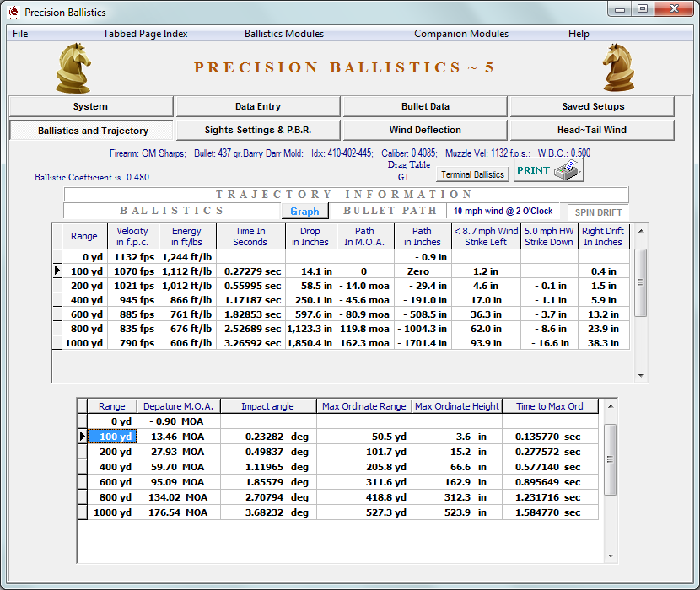Click the Velocity in f.p.c. column header
Image resolution: width=700 pixels, height=590 pixels.
132,236
